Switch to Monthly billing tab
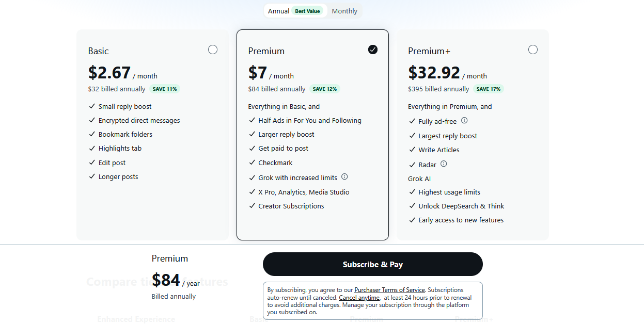Viewport: 644px width, 324px height. coord(344,11)
